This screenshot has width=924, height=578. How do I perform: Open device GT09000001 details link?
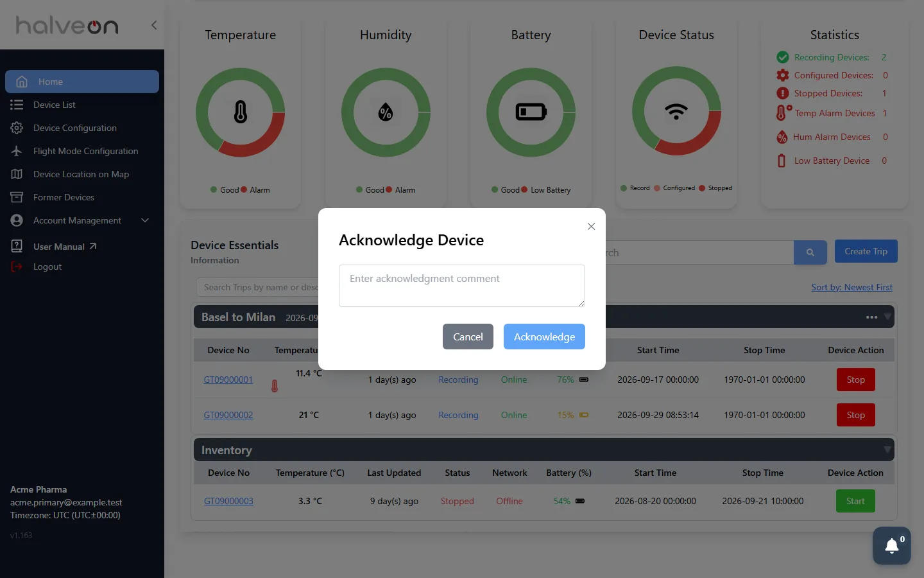228,380
